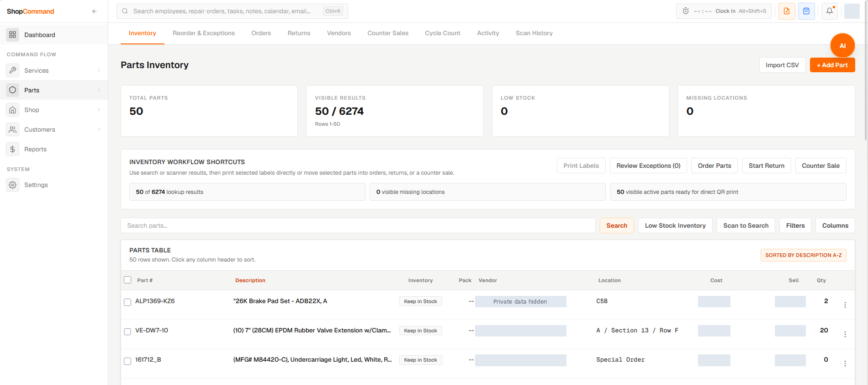Open the Scan History tab
Screen dimensions: 868x385
pos(534,33)
